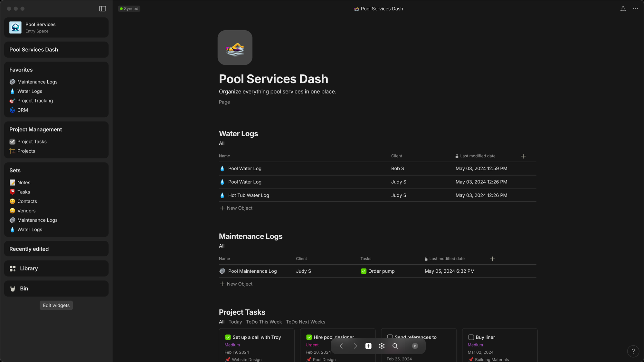This screenshot has width=644, height=362.
Task: Uncheck the Set up a call with Troy task
Action: coord(227,337)
